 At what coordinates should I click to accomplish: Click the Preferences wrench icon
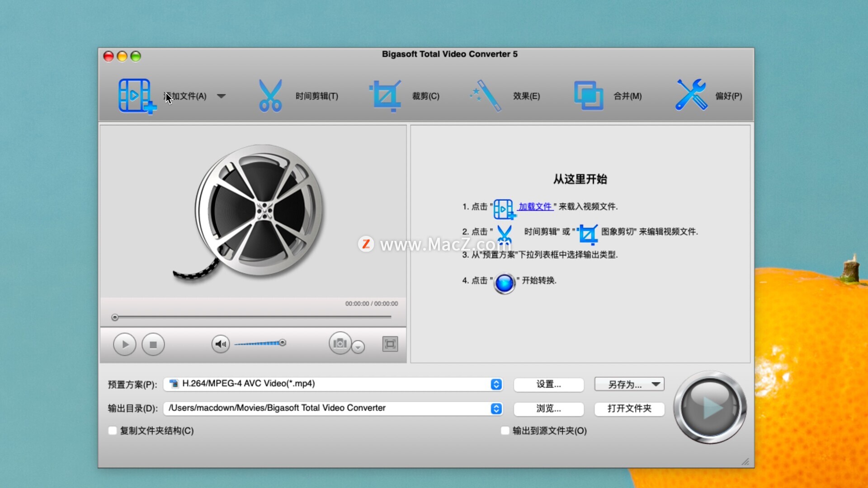pyautogui.click(x=691, y=95)
